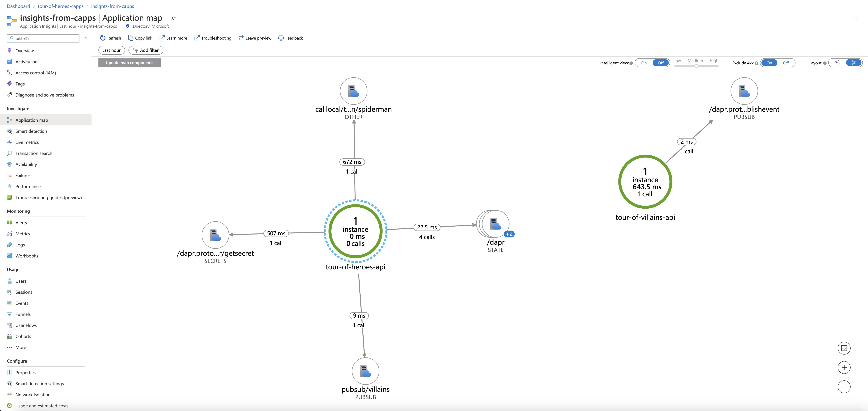This screenshot has height=411, width=868.
Task: Click the Add filter pill
Action: pyautogui.click(x=146, y=50)
